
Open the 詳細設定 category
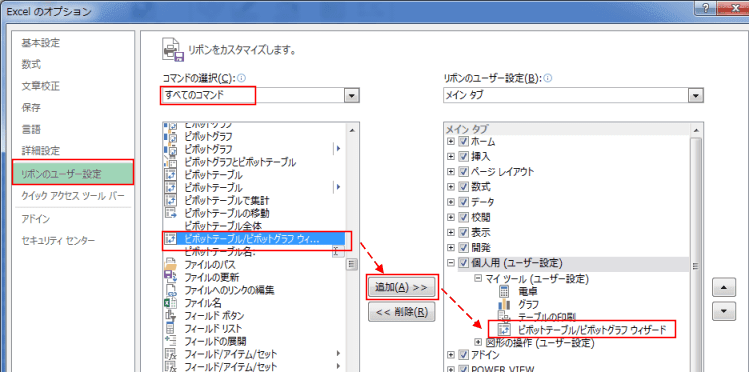[x=41, y=151]
